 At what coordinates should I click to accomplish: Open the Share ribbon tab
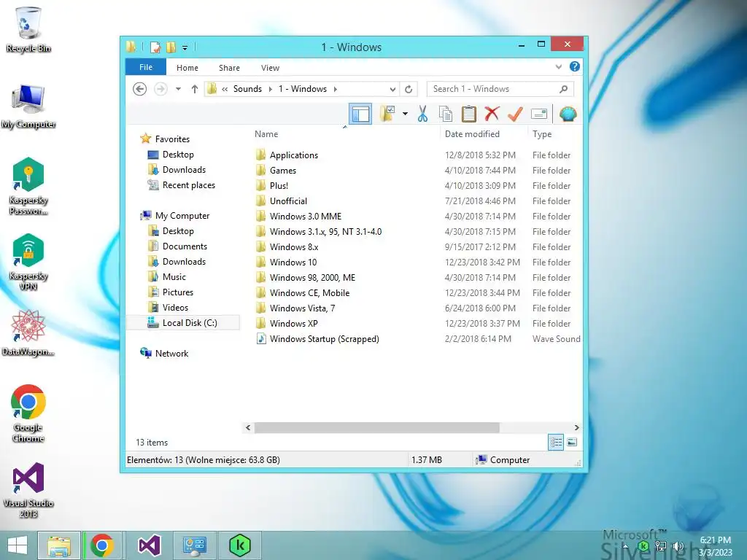click(229, 68)
